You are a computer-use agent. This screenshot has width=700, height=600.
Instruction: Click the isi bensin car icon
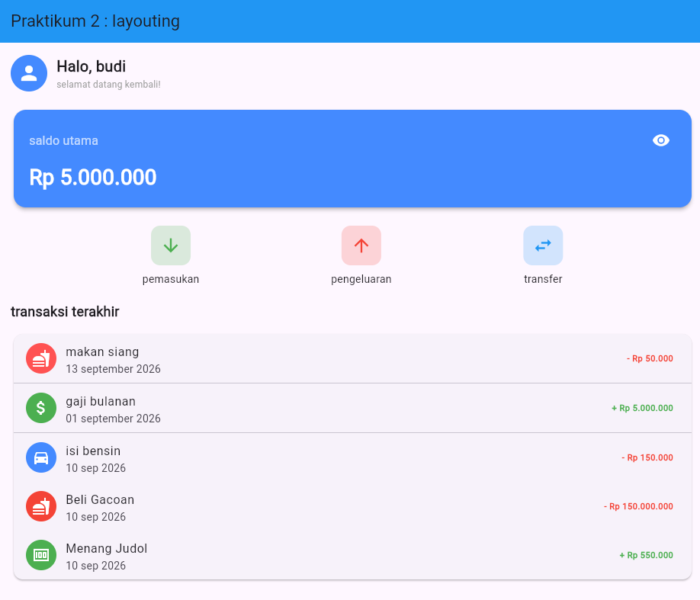(x=41, y=457)
